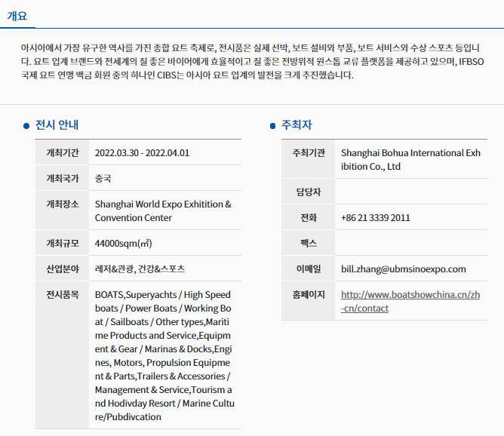Click the 개최장소 row label
Viewport: 504px width, 436px height.
coord(63,204)
